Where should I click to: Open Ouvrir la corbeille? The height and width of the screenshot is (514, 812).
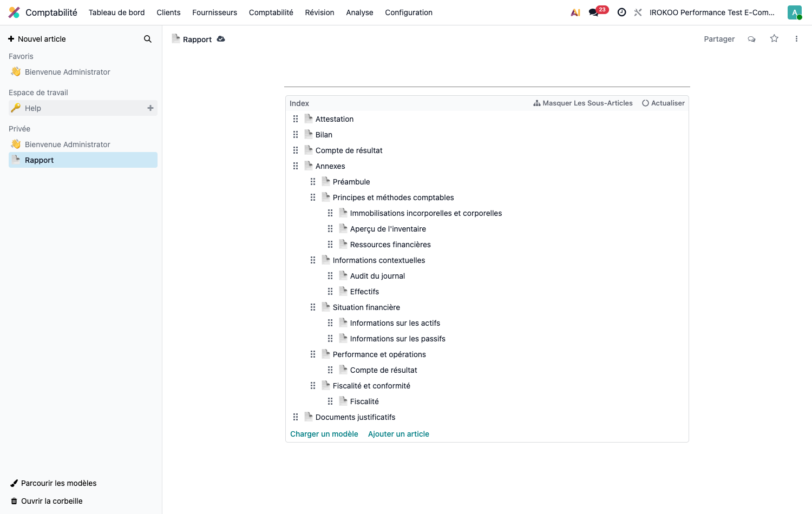[47, 501]
